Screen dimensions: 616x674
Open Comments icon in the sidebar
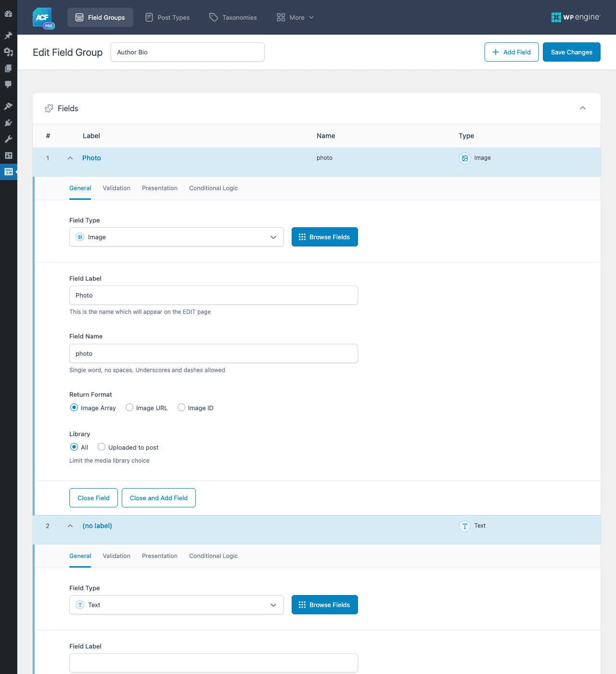(x=8, y=84)
